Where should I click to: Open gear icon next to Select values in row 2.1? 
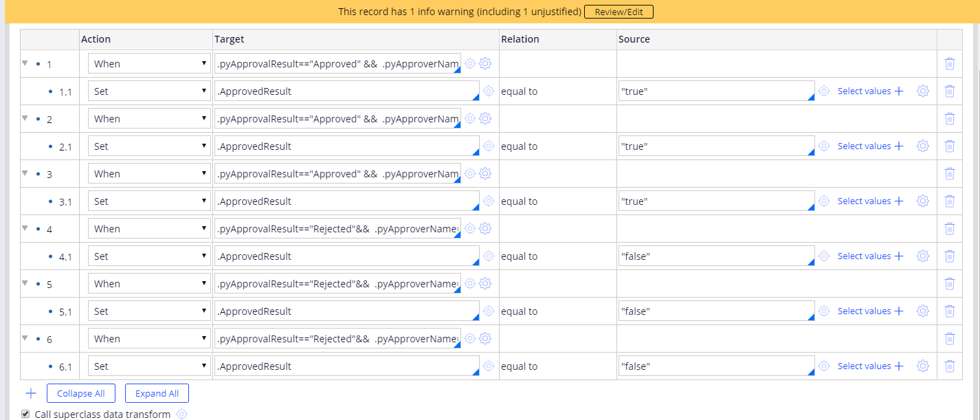[923, 146]
